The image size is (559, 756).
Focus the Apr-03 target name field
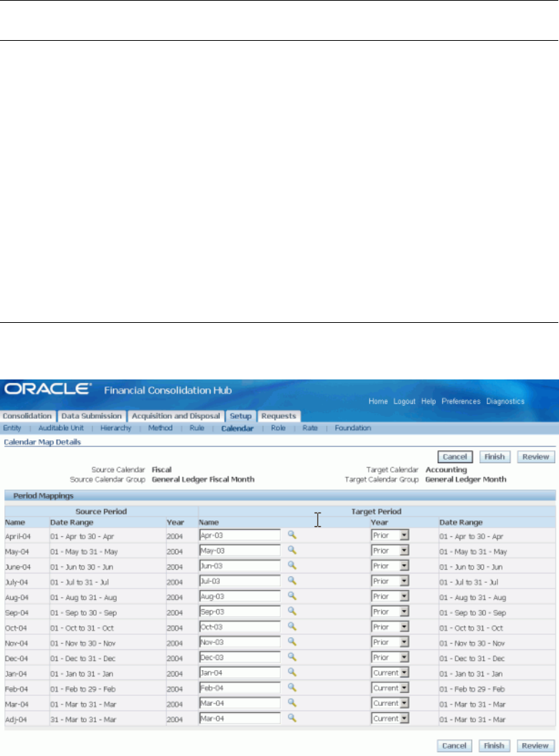click(x=240, y=535)
